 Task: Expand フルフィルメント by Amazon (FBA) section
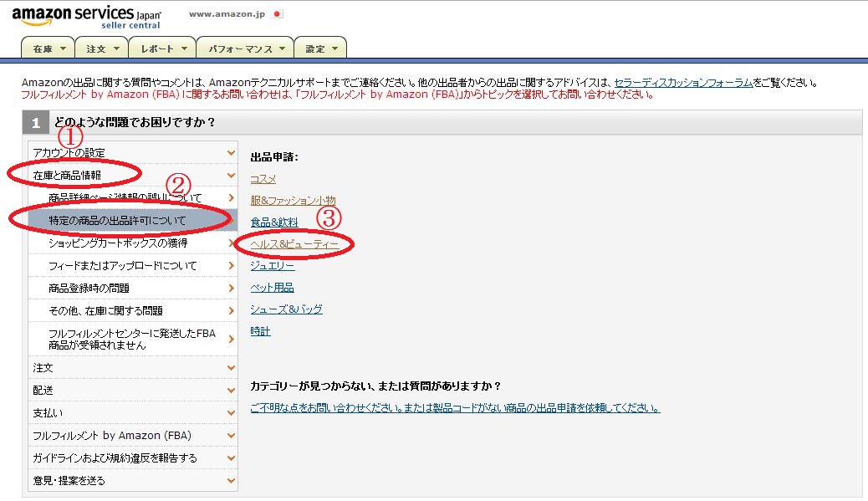point(133,435)
